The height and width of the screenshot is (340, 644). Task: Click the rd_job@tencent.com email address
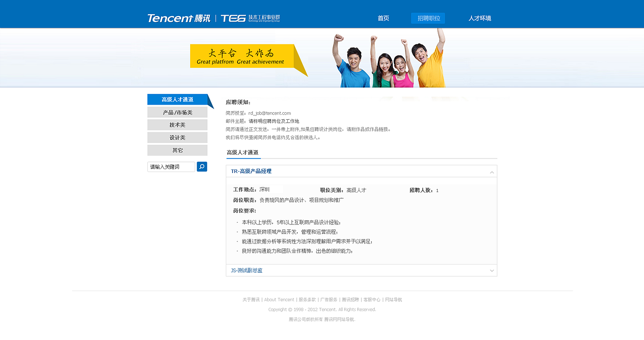(270, 113)
